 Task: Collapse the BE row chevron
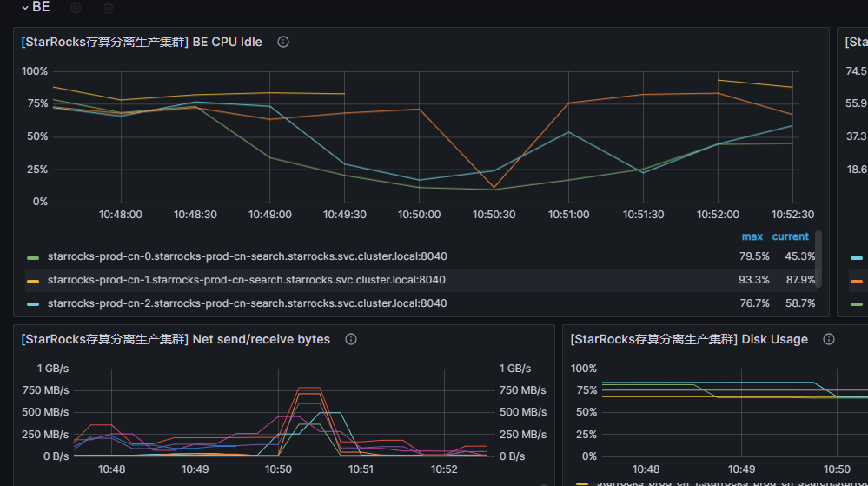[24, 8]
